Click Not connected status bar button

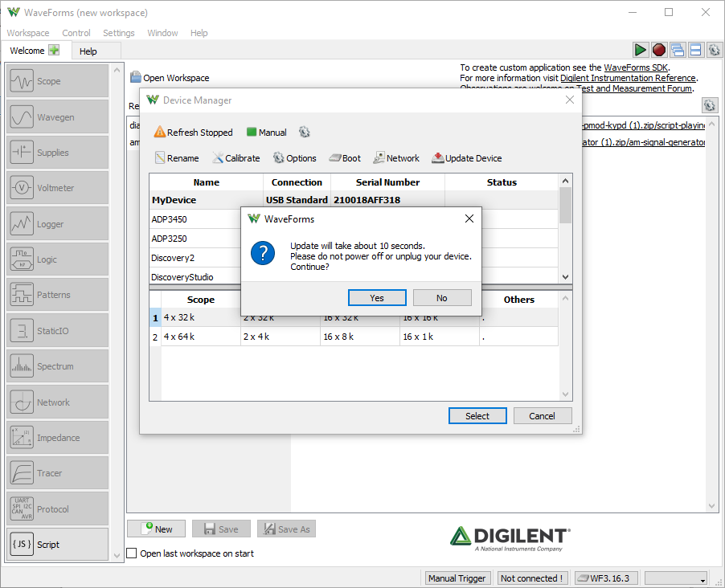(532, 578)
